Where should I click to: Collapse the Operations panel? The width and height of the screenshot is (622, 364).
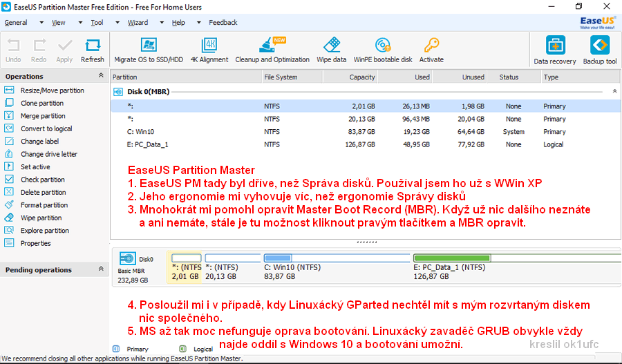101,76
